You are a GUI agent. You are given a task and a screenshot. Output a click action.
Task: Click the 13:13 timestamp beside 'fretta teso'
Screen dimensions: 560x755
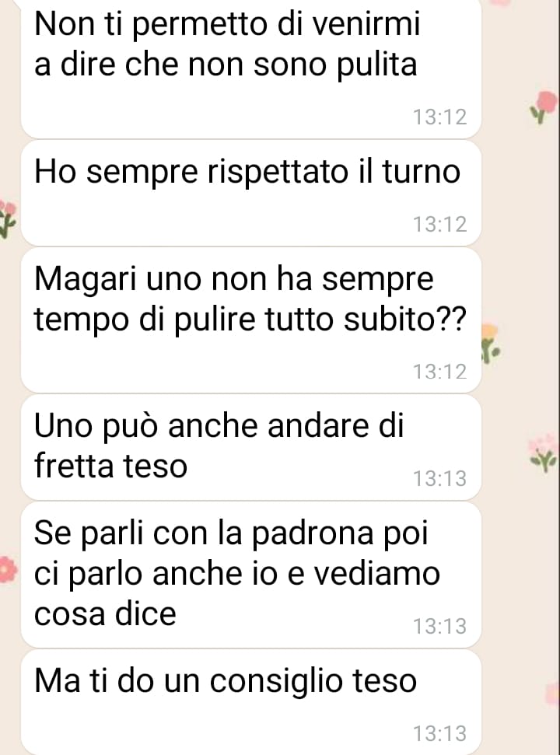coord(440,479)
